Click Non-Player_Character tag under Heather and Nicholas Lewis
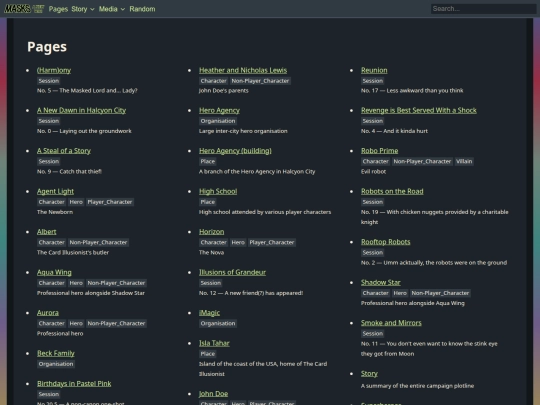Image resolution: width=540 pixels, height=405 pixels. pyautogui.click(x=260, y=81)
